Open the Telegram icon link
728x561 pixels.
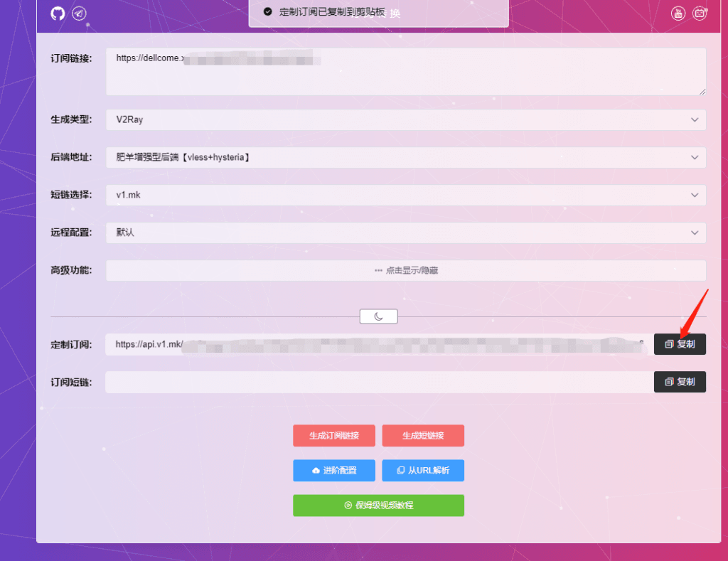click(x=79, y=14)
